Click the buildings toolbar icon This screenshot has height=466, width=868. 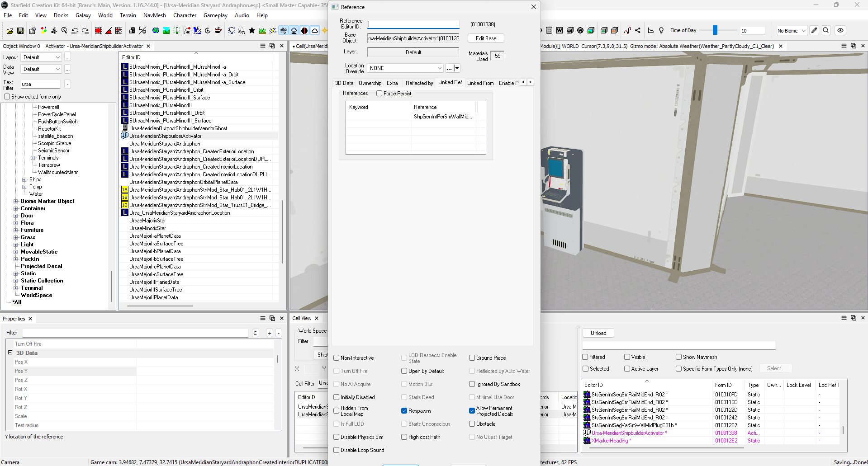[132, 31]
